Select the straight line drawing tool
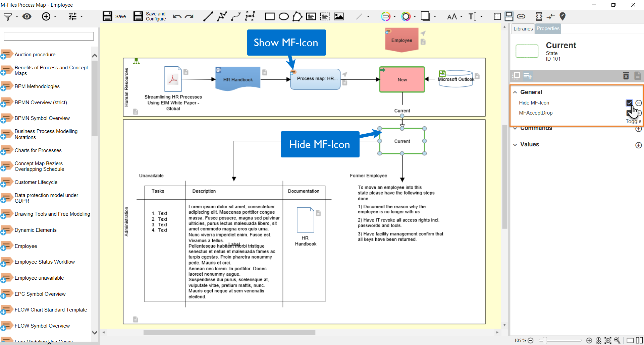The width and height of the screenshot is (644, 345). pyautogui.click(x=208, y=16)
